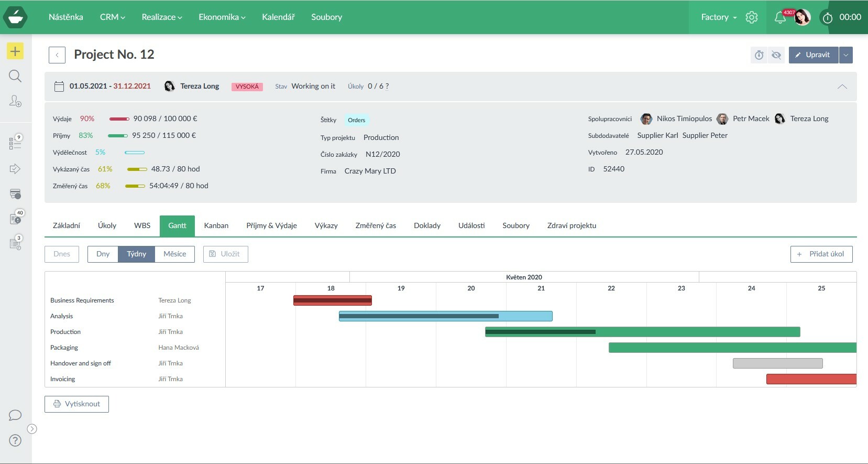The image size is (868, 464).
Task: Click the back arrow beside Project No. 12
Action: coord(57,55)
